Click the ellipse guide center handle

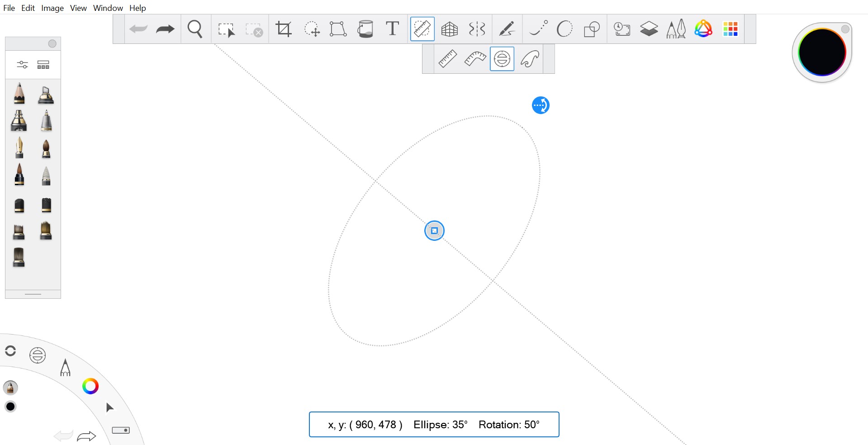tap(434, 231)
